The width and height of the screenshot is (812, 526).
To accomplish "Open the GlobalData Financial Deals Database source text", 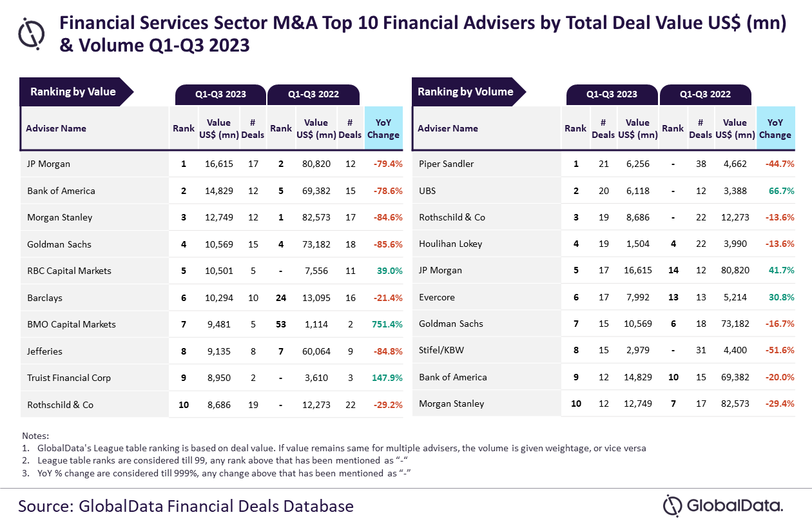I will coord(186,506).
